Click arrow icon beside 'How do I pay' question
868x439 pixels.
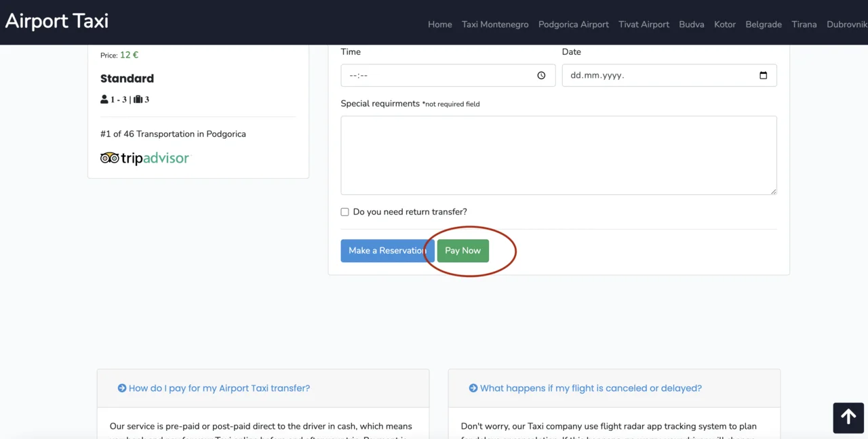click(x=122, y=388)
